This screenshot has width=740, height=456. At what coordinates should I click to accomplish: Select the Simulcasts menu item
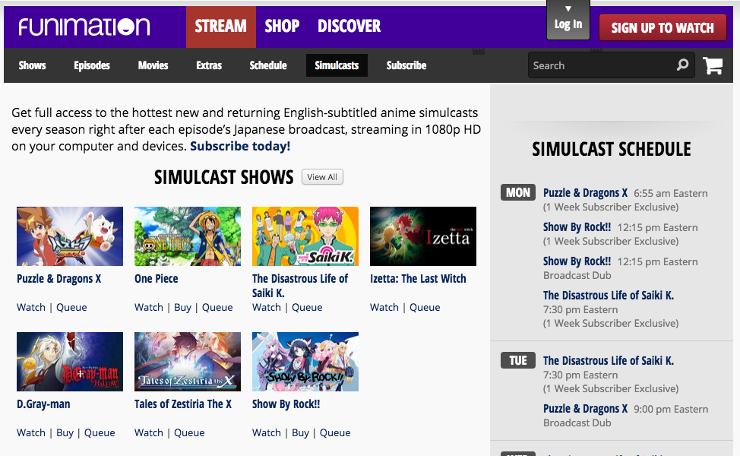coord(336,65)
